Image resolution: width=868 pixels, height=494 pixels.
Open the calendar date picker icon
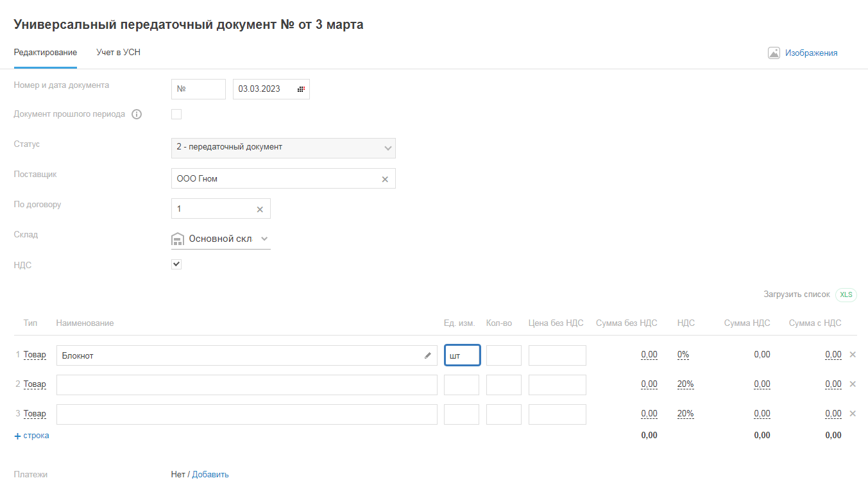[301, 89]
